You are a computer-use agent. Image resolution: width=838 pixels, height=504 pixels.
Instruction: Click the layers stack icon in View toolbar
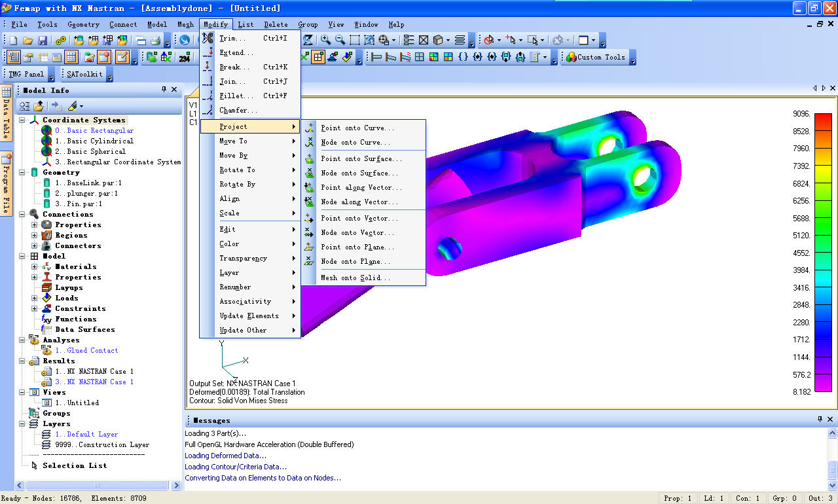tap(460, 41)
